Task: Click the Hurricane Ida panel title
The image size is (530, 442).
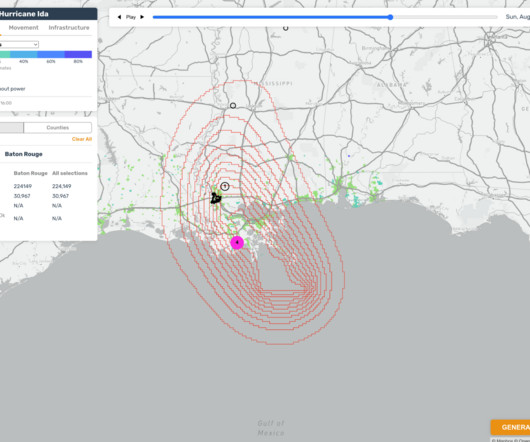Action: (x=24, y=14)
